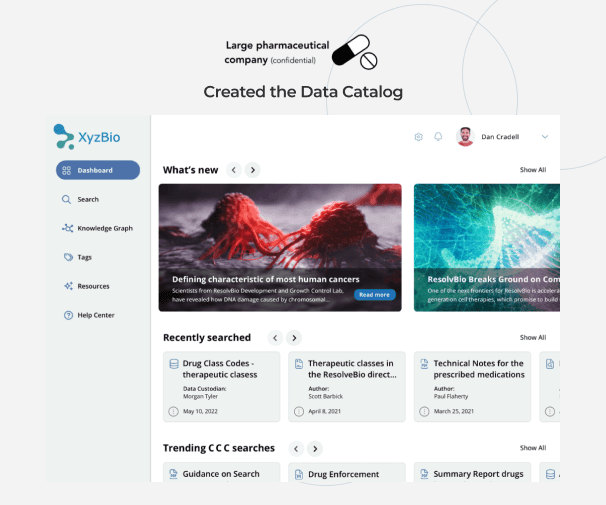Viewport: 606px width, 505px height.
Task: Open Guidance on Search card
Action: coord(221,474)
